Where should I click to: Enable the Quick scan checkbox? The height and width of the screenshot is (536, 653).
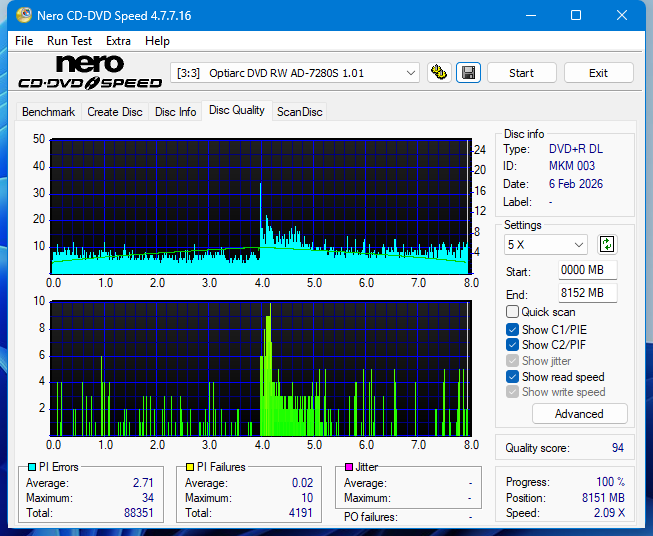click(x=513, y=312)
